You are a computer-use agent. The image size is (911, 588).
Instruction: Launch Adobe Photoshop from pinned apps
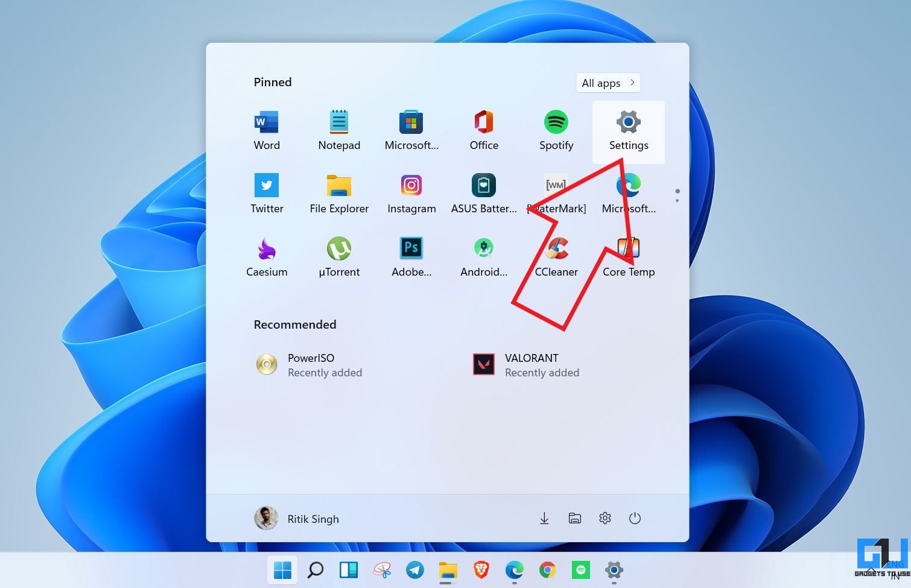tap(411, 258)
